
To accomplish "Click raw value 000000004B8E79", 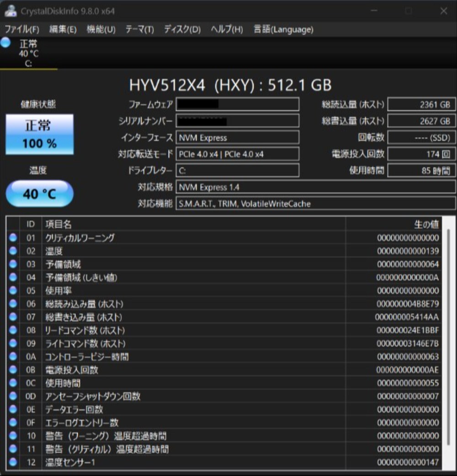I will (408, 304).
